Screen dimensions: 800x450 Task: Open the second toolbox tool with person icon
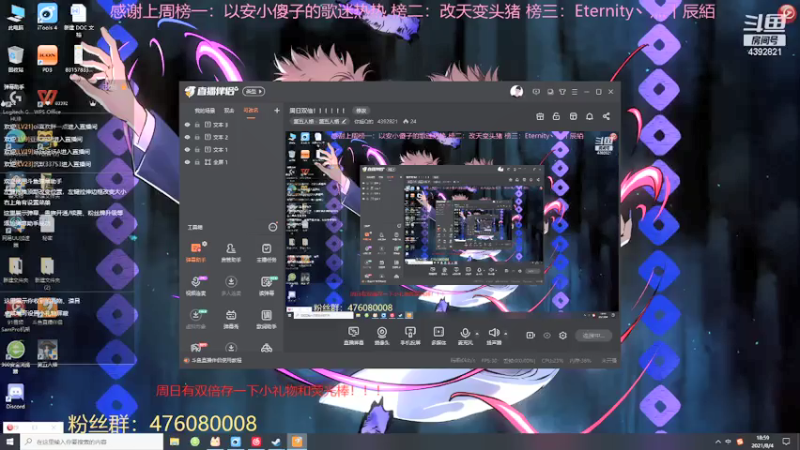point(231,252)
